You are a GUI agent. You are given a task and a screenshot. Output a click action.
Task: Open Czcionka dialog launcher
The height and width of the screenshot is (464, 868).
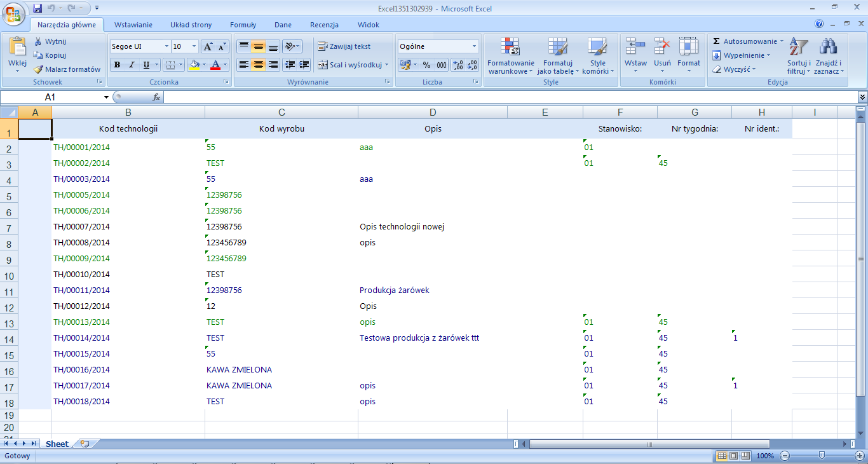coord(227,82)
